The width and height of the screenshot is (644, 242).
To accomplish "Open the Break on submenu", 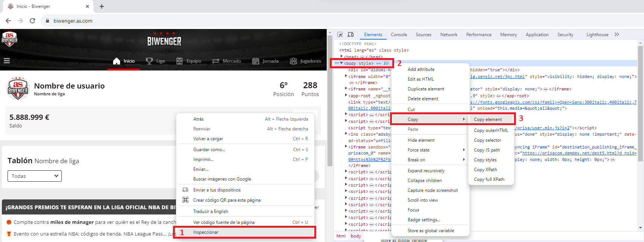I will 430,160.
